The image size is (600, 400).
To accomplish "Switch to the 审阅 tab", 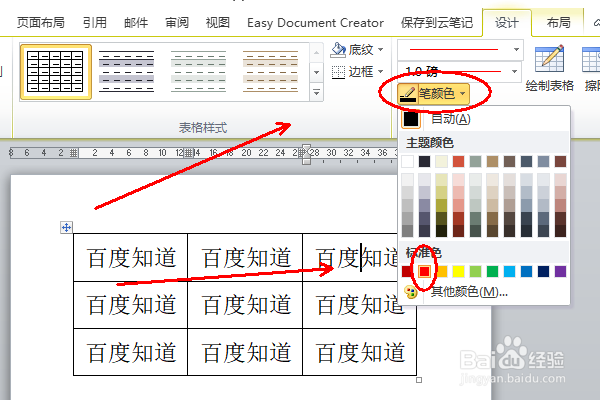I will (177, 23).
